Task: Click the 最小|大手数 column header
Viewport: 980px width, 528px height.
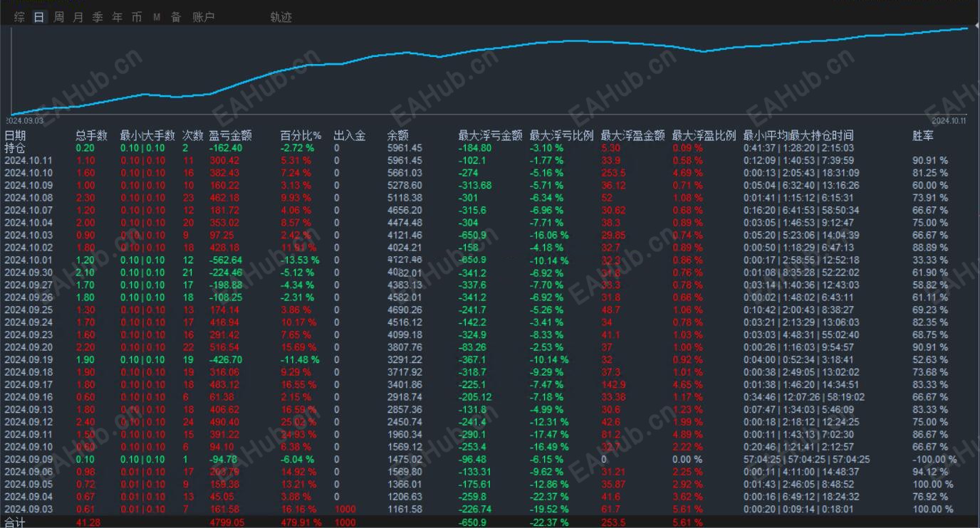Action: pos(147,135)
